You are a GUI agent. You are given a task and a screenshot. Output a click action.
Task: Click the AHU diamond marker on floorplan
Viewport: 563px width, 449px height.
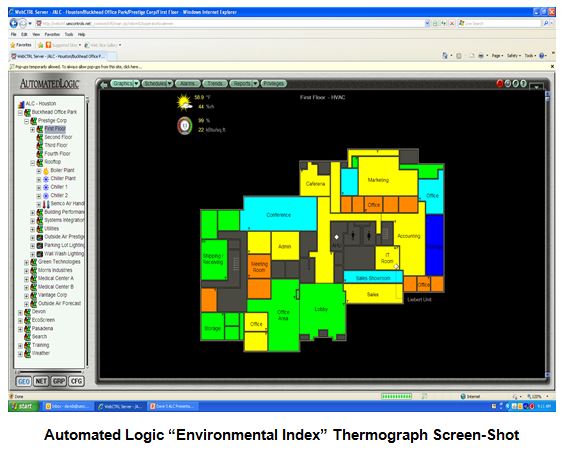(336, 237)
